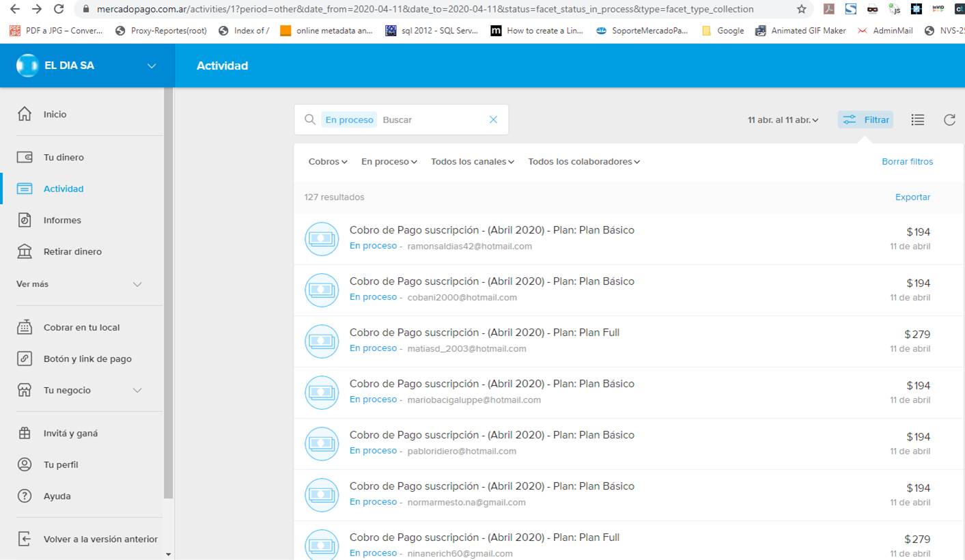965x560 pixels.
Task: Expand the Cobros filter dropdown
Action: (x=328, y=162)
